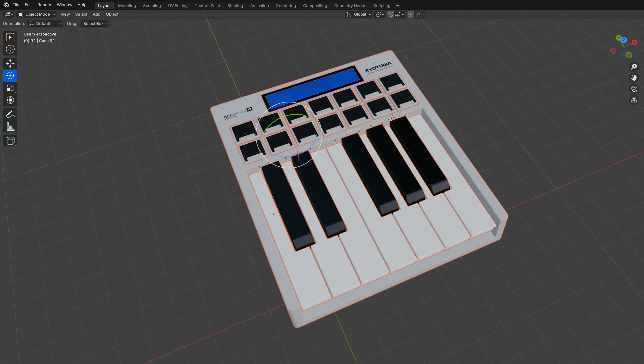The height and width of the screenshot is (364, 644).
Task: Add a new workspace with the plus button
Action: 397,5
